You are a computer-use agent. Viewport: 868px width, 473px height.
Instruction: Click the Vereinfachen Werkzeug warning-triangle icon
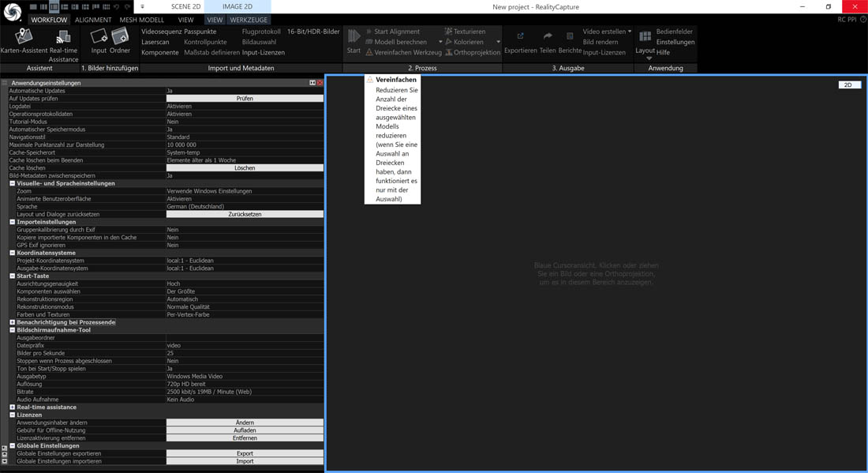(369, 52)
